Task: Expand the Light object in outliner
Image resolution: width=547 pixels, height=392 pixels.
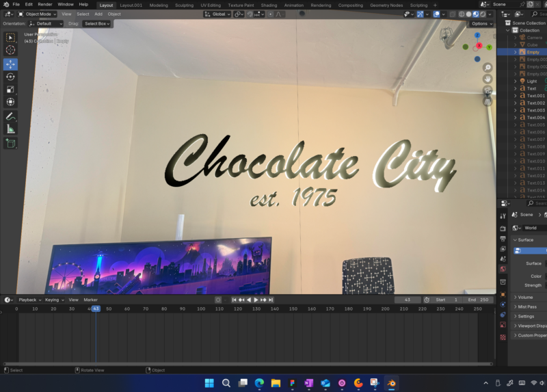Action: point(516,81)
